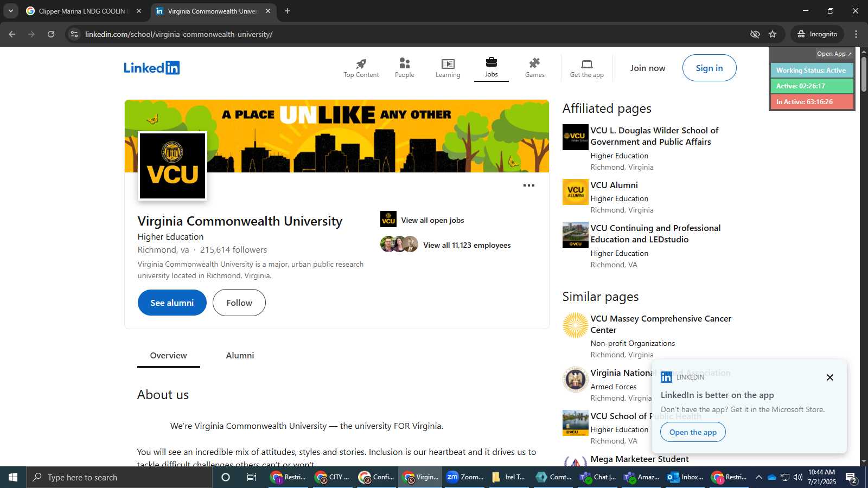Open Teams Chat taskbar item
Screen dimensions: 868x488
[598, 477]
